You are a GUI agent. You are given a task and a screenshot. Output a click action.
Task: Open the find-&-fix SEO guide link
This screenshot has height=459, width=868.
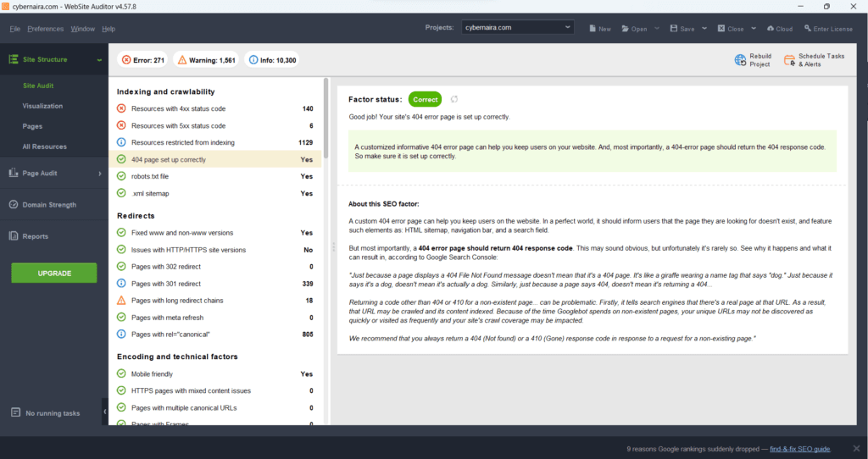pos(800,449)
